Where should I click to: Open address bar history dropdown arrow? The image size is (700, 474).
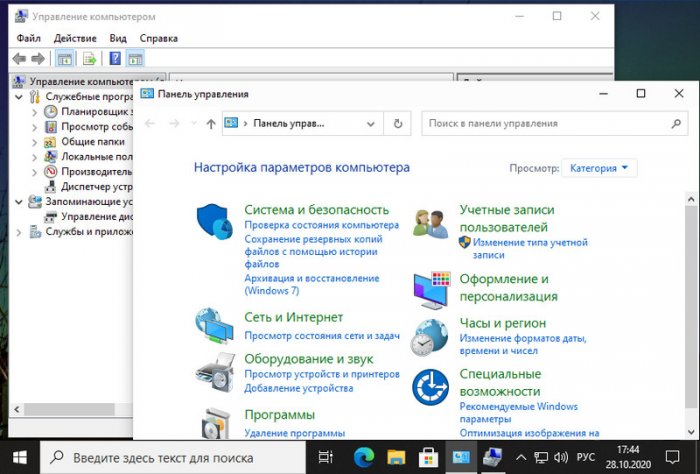[371, 124]
